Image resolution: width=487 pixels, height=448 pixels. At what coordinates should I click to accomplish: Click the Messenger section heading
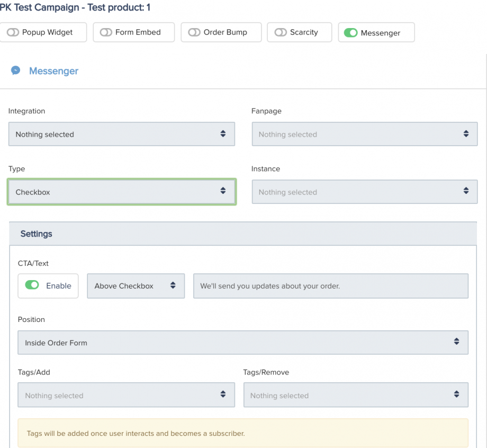click(x=53, y=71)
